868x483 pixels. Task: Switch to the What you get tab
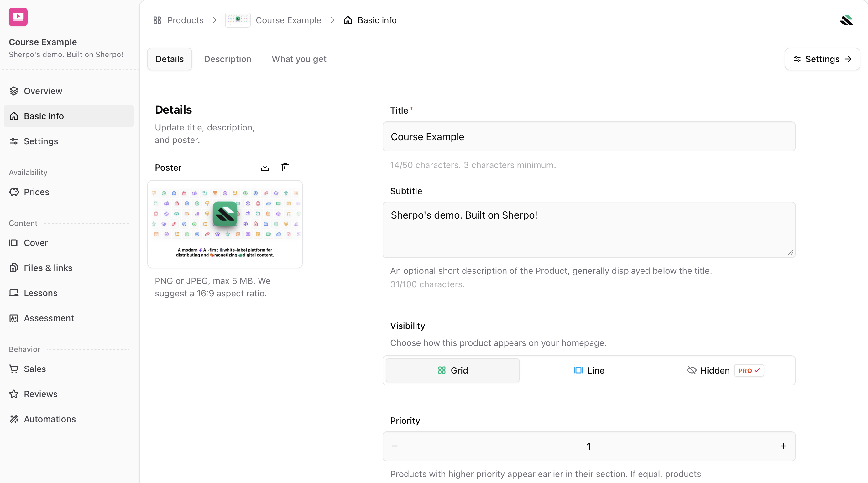[x=299, y=59]
